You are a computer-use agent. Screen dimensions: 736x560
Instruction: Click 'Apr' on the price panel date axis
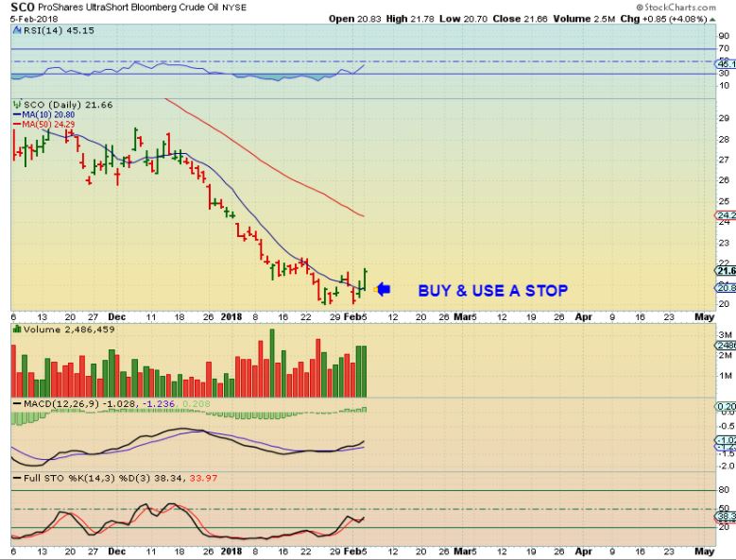point(584,317)
